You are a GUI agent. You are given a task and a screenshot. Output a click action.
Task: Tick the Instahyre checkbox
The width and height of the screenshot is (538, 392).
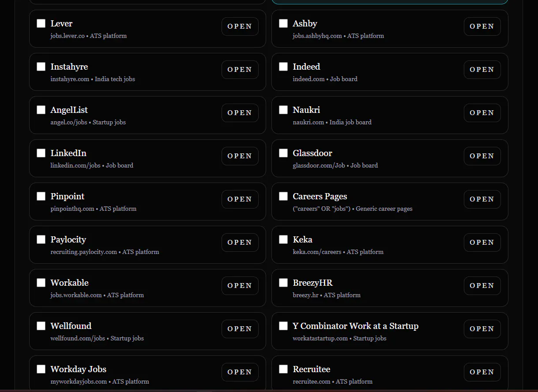pos(41,67)
